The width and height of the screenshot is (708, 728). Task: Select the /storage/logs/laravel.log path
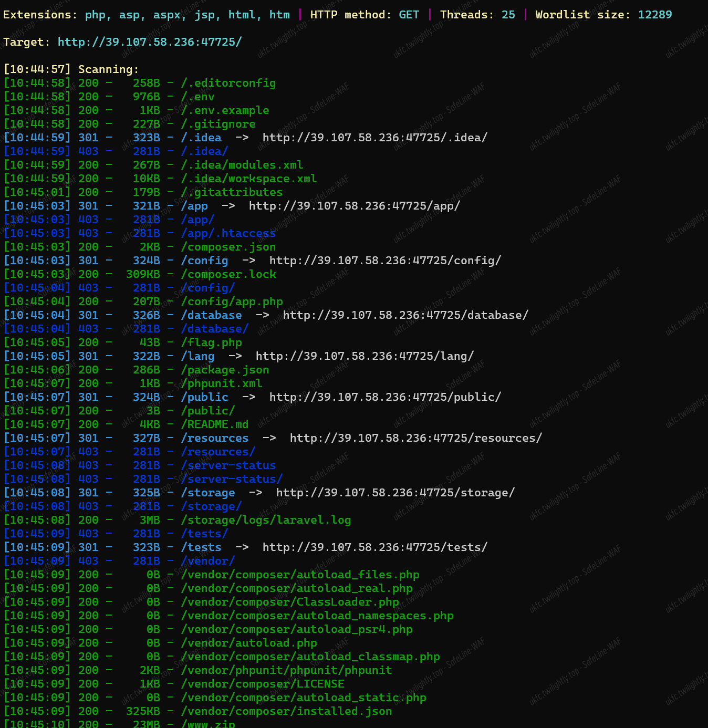[x=266, y=520]
